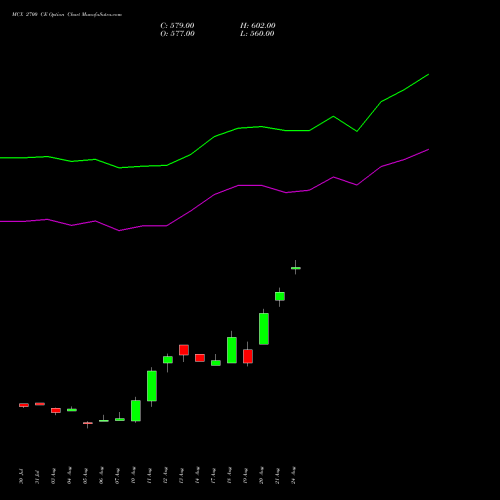Click the 21 Aug date label
Image resolution: width=500 pixels, height=500 pixels.
pos(277,476)
